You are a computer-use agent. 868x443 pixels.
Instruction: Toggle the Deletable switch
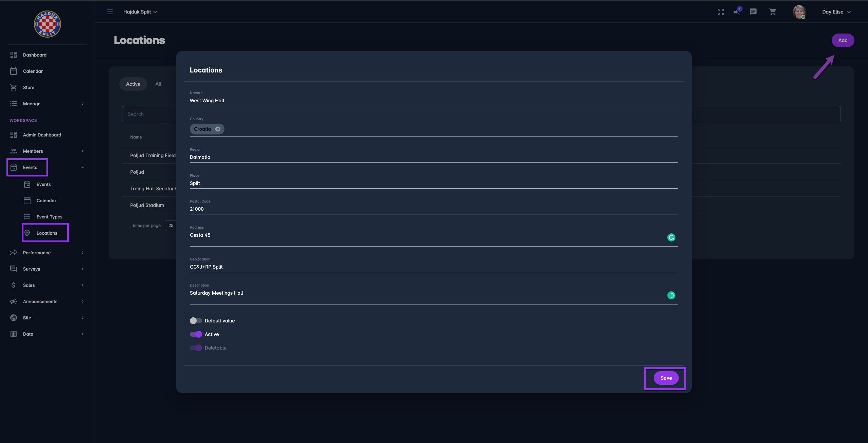point(196,348)
